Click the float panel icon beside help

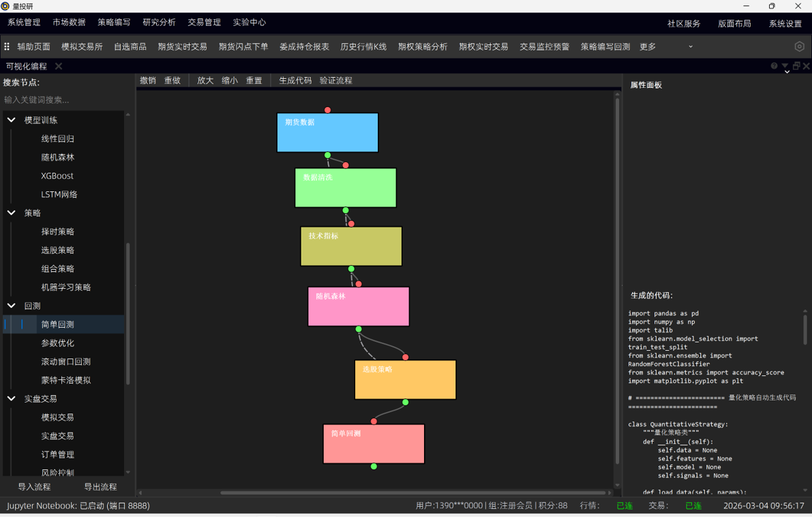coord(796,66)
